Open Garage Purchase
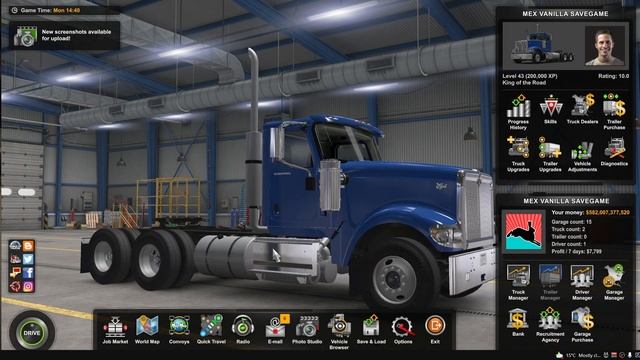The width and height of the screenshot is (640, 360). tap(582, 325)
